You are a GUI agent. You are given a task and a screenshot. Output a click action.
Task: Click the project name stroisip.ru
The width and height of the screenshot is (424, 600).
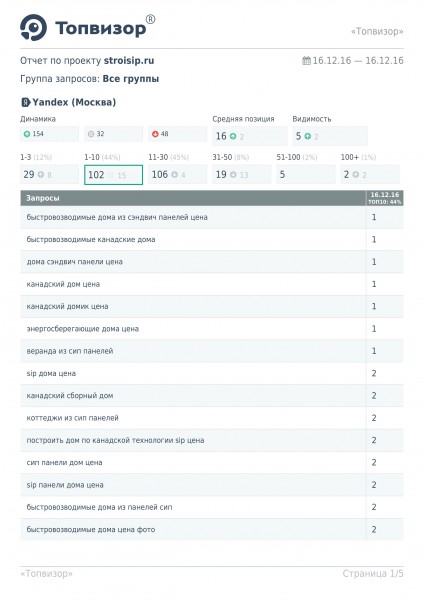tap(129, 60)
